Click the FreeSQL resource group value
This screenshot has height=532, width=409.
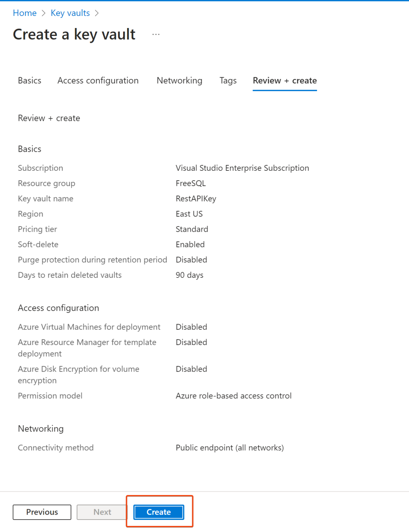point(191,183)
